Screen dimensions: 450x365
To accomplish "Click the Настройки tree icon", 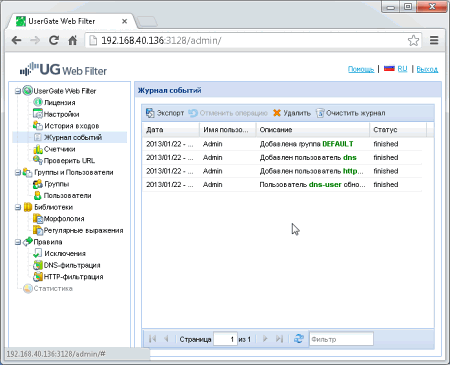I will coord(38,114).
